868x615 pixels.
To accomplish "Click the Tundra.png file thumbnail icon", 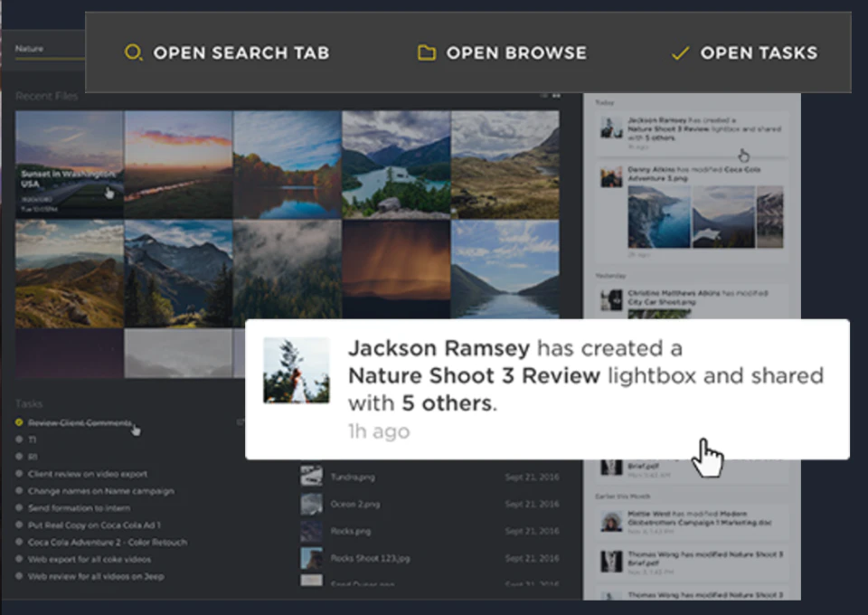I will click(311, 477).
